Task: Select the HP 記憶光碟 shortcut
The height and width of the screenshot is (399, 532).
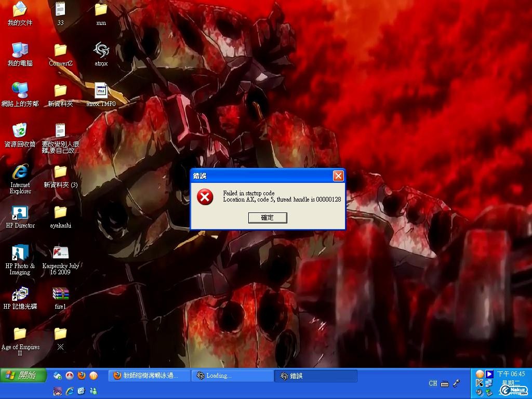Action: pos(20,298)
